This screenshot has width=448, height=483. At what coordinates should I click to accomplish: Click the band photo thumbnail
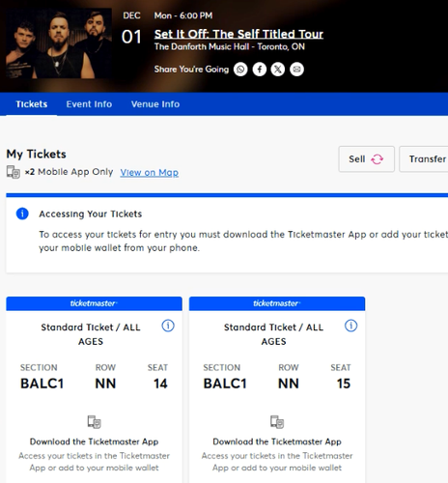(59, 43)
